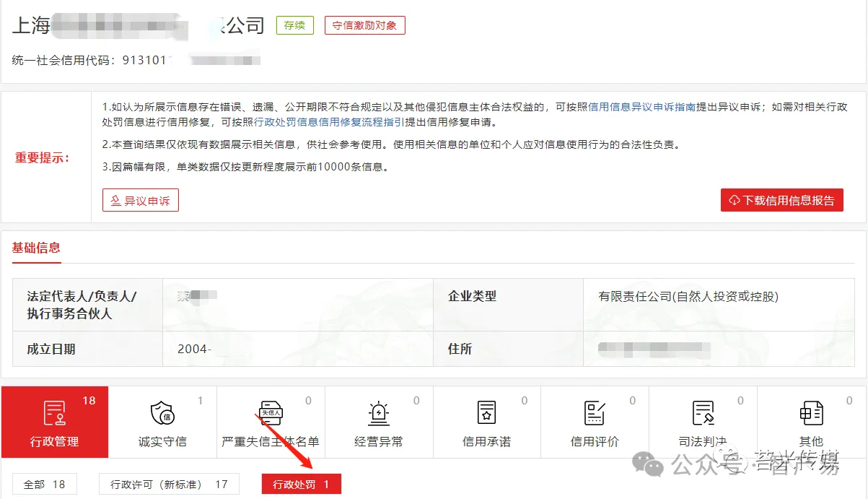Open the 严重失信主体名单 icon

(x=271, y=413)
